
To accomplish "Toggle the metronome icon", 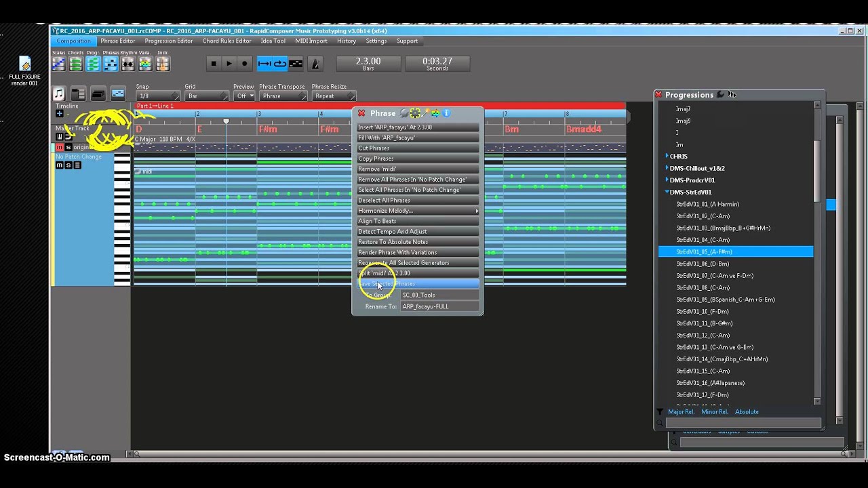I will coord(315,64).
